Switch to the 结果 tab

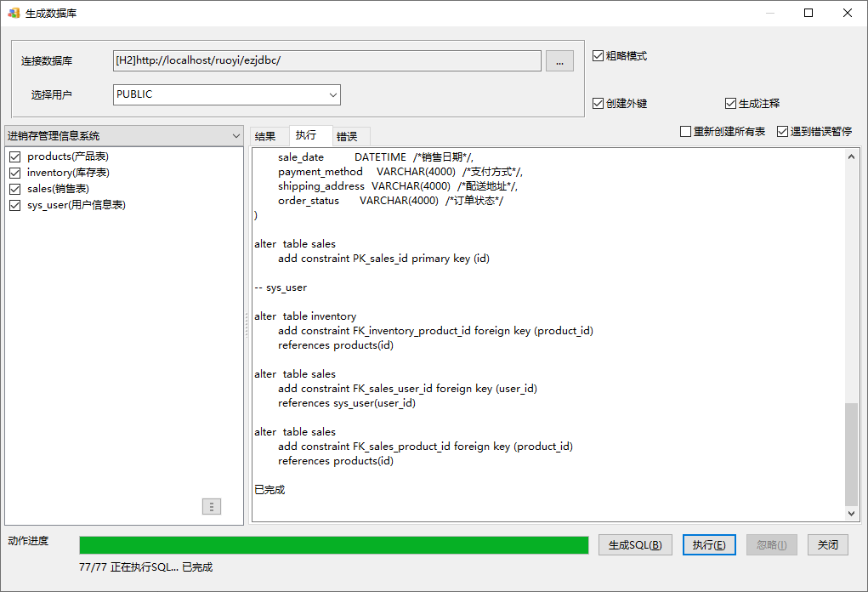(265, 136)
